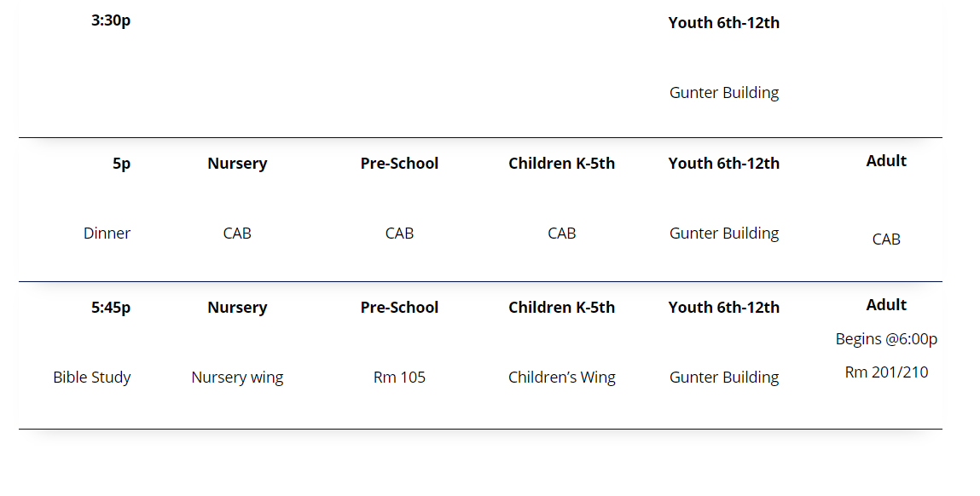Click Pre-School heading in the Bible Study row
The height and width of the screenshot is (496, 980).
399,308
